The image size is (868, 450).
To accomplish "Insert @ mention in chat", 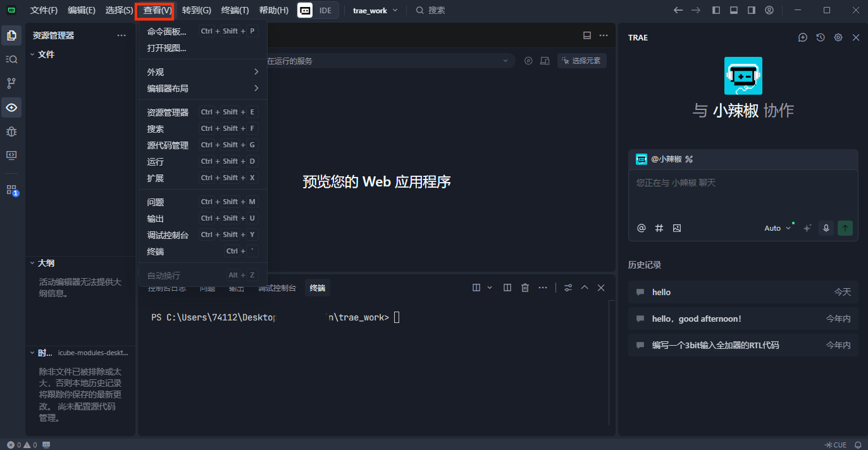I will coord(642,228).
